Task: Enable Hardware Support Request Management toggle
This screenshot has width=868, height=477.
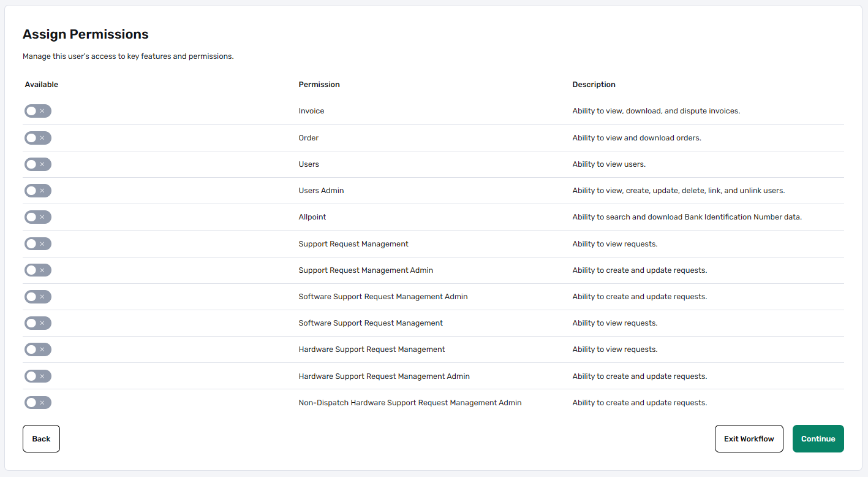Action: [38, 349]
